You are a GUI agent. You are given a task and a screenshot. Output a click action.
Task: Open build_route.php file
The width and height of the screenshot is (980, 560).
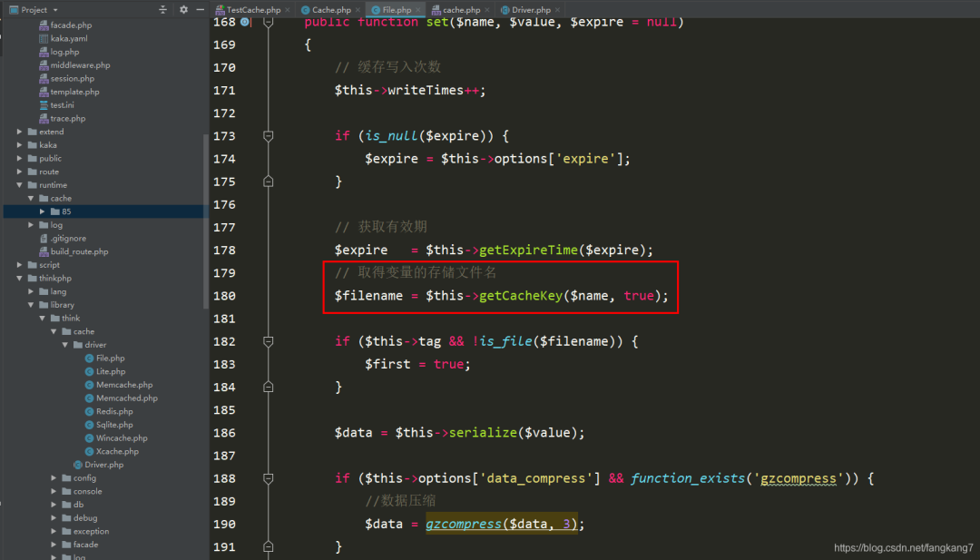coord(73,252)
